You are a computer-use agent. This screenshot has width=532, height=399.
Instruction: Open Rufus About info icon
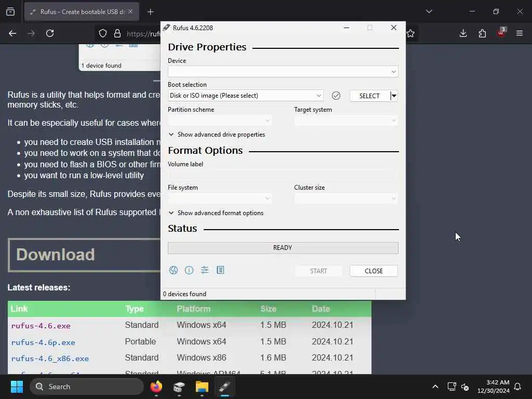pos(189,270)
